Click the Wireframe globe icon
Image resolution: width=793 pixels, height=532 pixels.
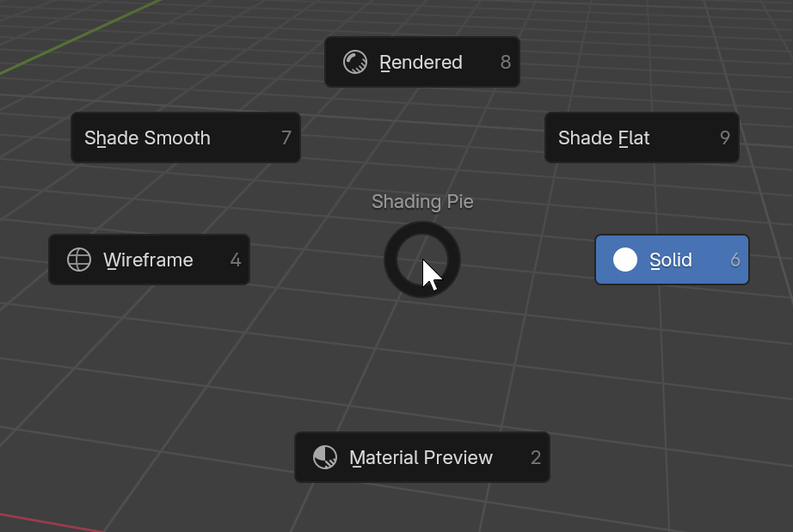(x=79, y=260)
